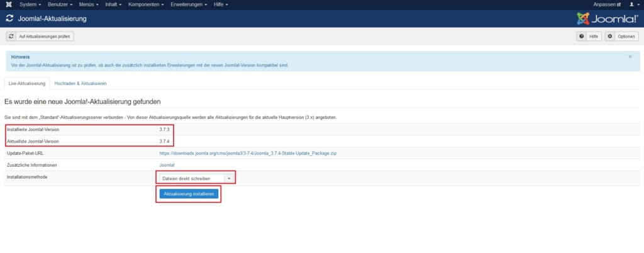Image resolution: width=644 pixels, height=253 pixels.
Task: Click Aktualisierung installieren button
Action: coord(189,194)
